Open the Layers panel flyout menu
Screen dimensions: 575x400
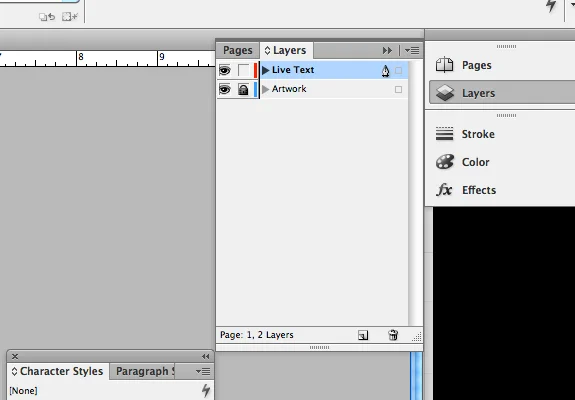pos(412,51)
